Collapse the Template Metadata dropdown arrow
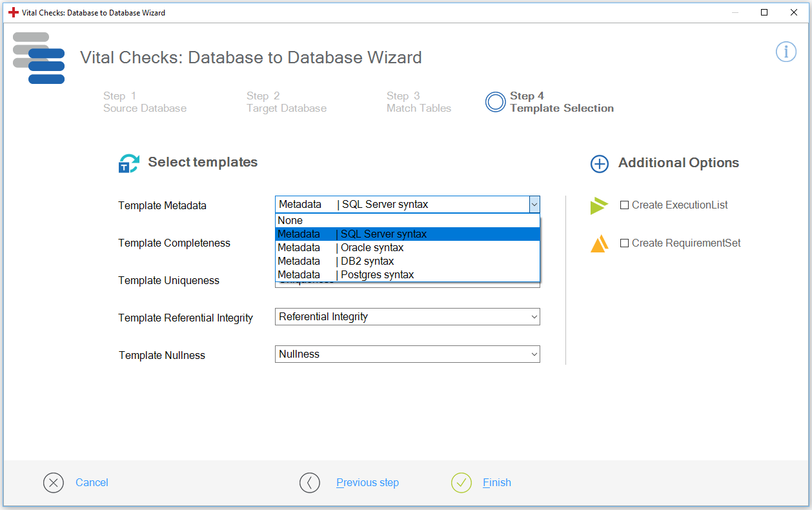The width and height of the screenshot is (812, 510). 534,205
